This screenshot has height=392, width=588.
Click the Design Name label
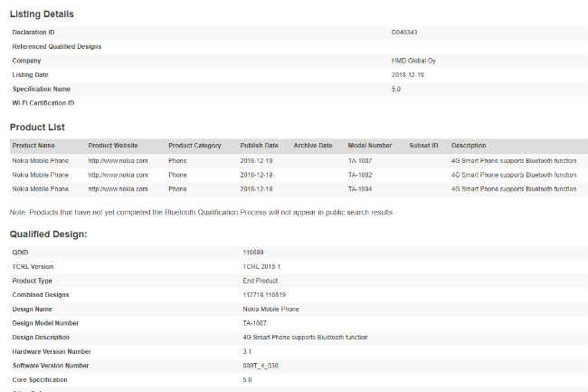pos(32,309)
